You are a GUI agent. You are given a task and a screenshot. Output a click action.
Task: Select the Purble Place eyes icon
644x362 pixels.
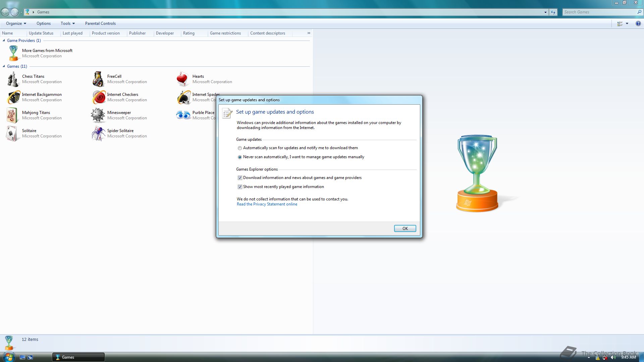point(183,115)
